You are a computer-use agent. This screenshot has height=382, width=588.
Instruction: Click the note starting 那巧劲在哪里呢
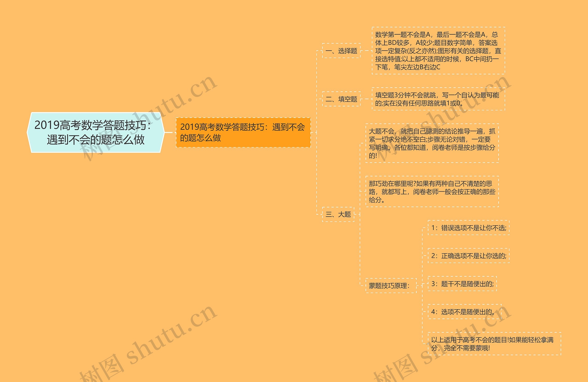tap(432, 192)
